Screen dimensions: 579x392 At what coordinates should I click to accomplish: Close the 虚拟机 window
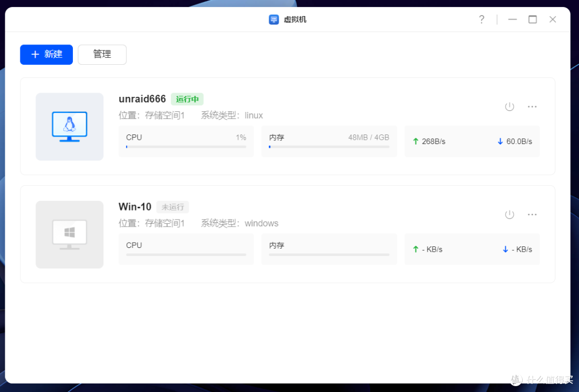552,19
